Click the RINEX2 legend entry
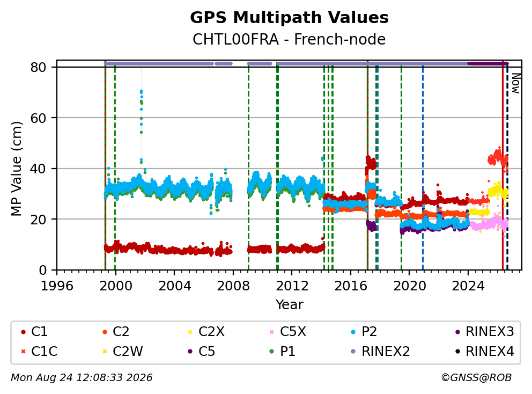532x394 pixels. [380, 351]
